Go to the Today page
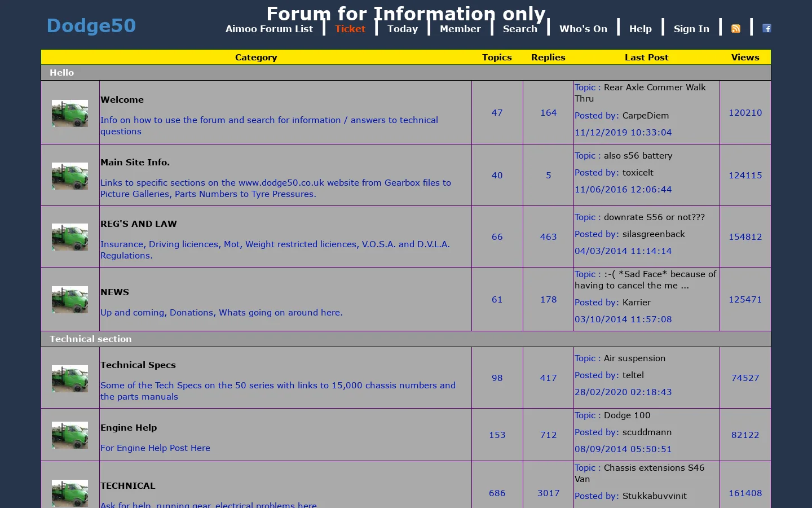Image resolution: width=812 pixels, height=508 pixels. click(x=403, y=29)
